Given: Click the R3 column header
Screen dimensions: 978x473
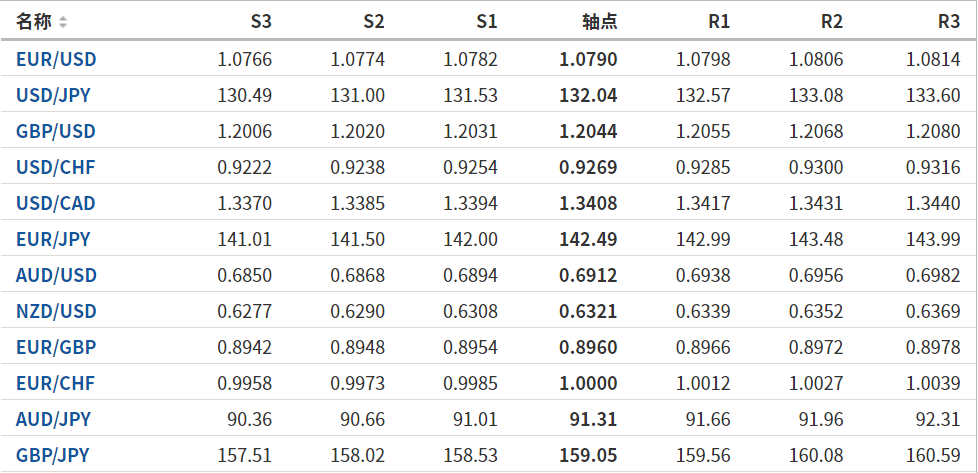Looking at the screenshot, I should pyautogui.click(x=949, y=21).
